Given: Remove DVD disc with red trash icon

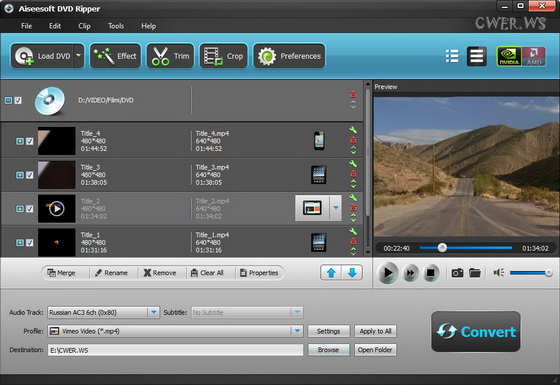Looking at the screenshot, I should click(353, 94).
